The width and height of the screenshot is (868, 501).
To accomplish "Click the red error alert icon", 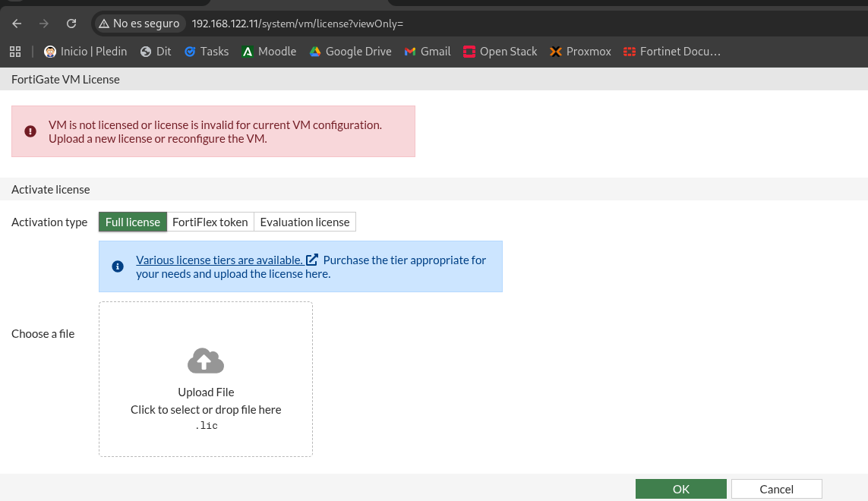I will point(30,131).
